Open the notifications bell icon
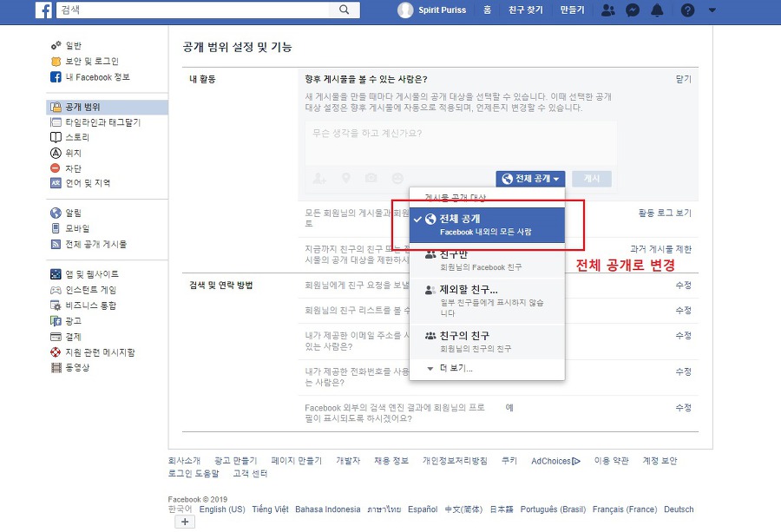Screen dimensions: 781x532 click(658, 10)
